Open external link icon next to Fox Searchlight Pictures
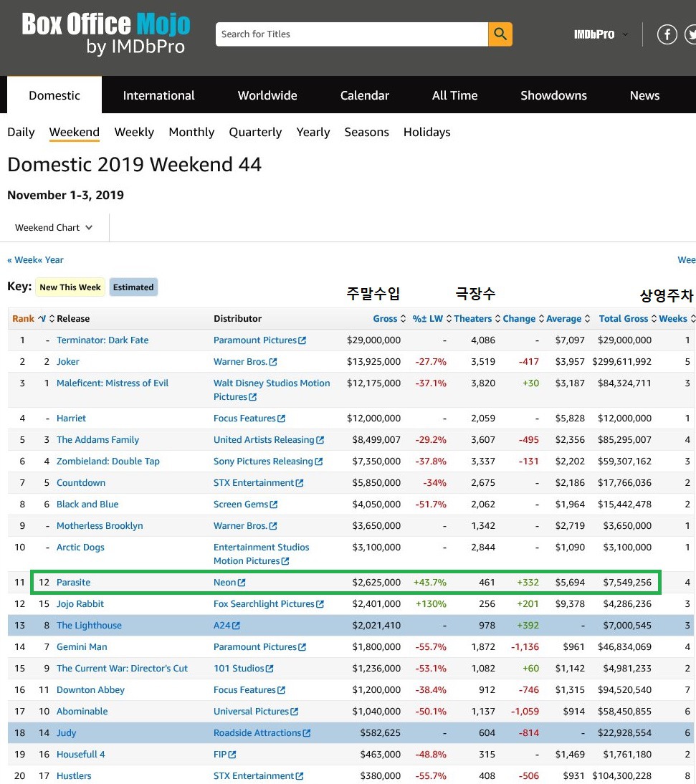This screenshot has width=696, height=784. 320,604
